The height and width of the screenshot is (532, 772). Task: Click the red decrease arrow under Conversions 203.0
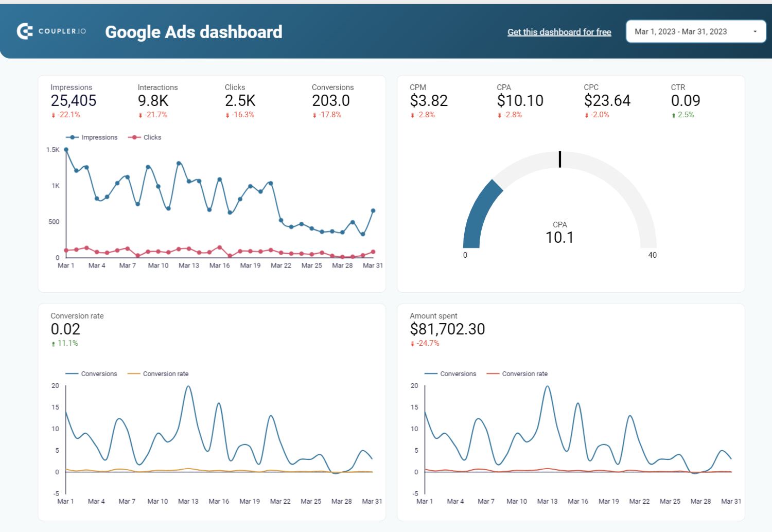pos(314,115)
